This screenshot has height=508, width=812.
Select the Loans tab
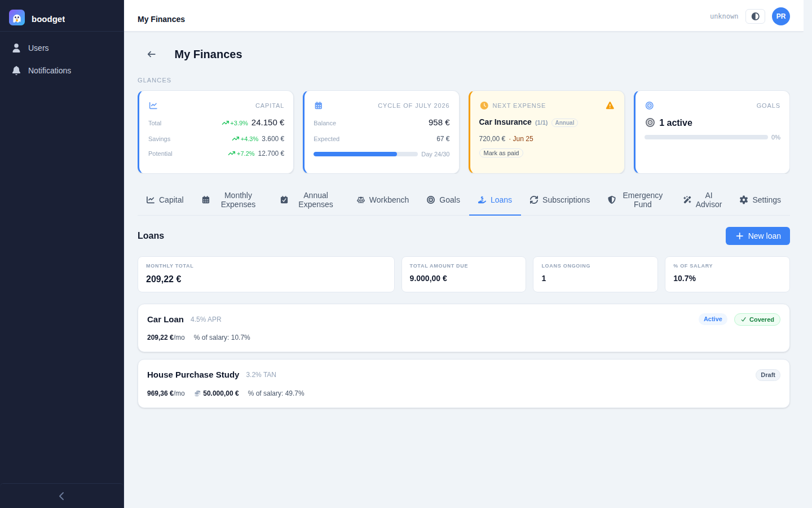tap(495, 200)
